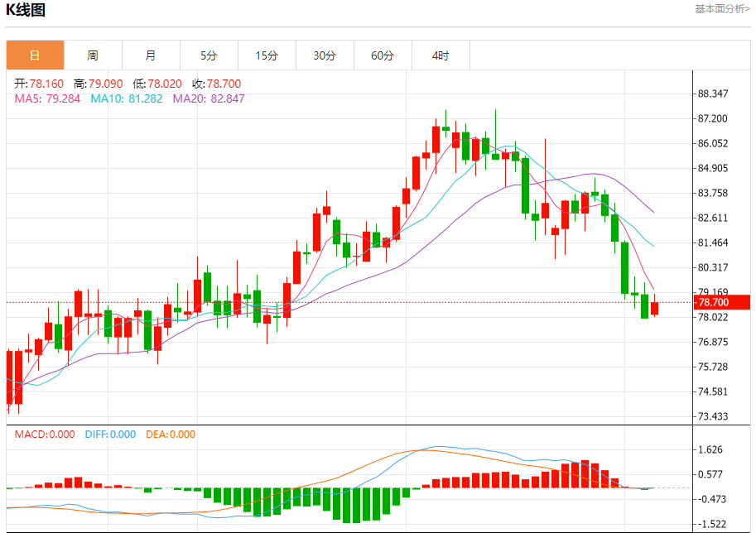Click the 高:79.090 high value

99,84
